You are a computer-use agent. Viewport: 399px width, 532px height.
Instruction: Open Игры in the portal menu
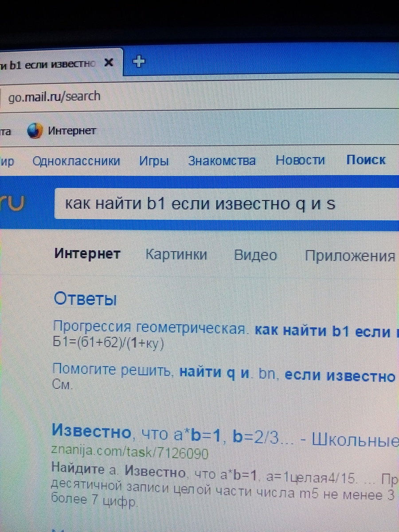pyautogui.click(x=154, y=161)
